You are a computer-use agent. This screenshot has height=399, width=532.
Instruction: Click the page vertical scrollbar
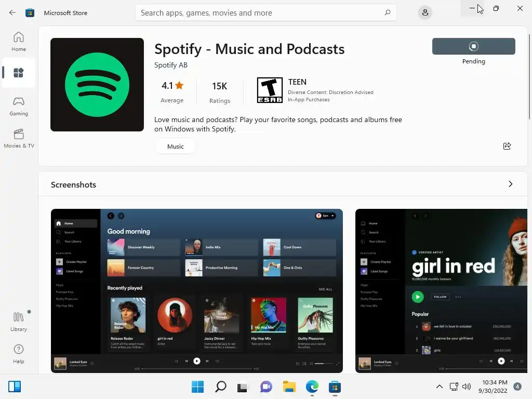point(529,76)
